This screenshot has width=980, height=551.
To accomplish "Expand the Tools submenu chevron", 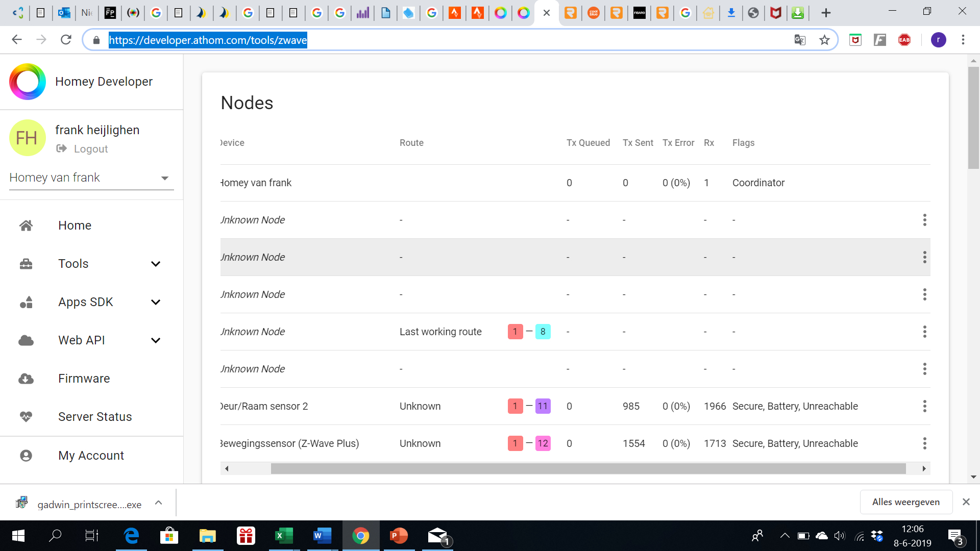I will [x=156, y=264].
